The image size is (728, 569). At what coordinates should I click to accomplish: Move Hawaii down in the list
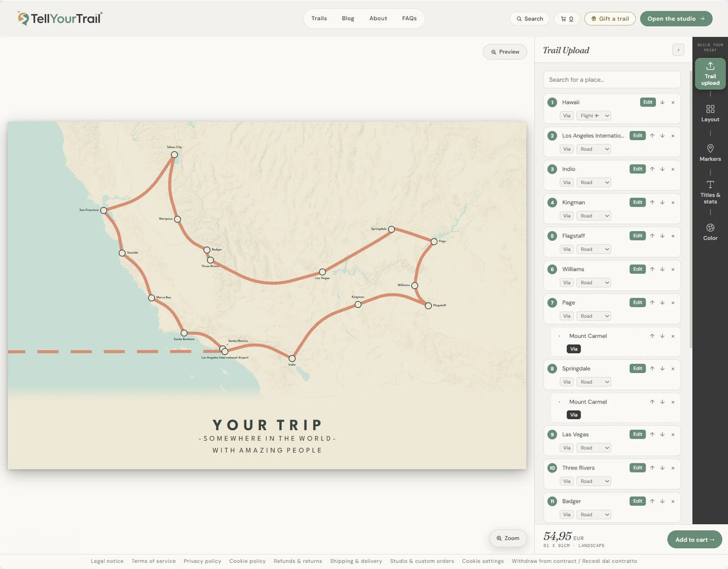pyautogui.click(x=662, y=103)
